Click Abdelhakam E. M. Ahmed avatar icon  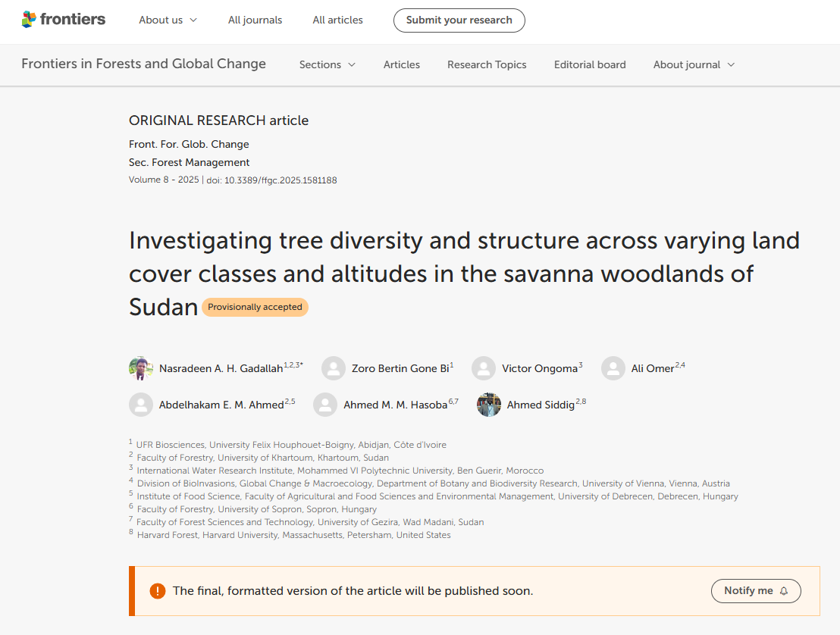[x=141, y=405]
